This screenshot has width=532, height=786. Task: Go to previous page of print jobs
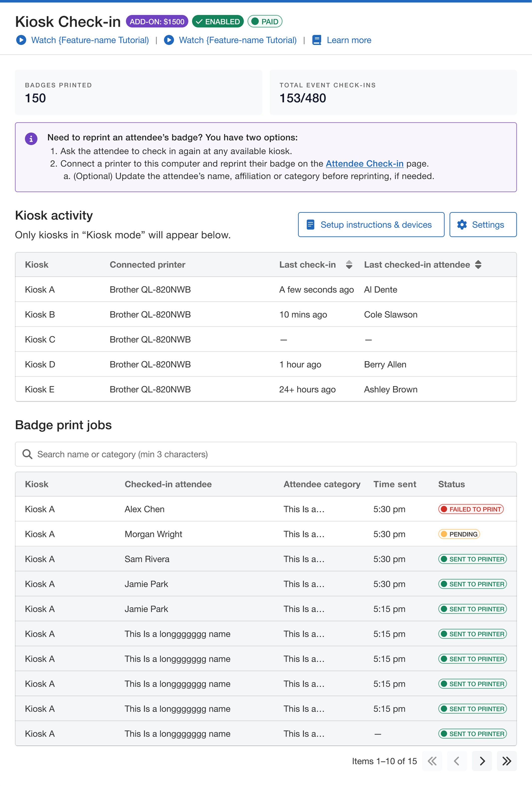click(x=456, y=761)
